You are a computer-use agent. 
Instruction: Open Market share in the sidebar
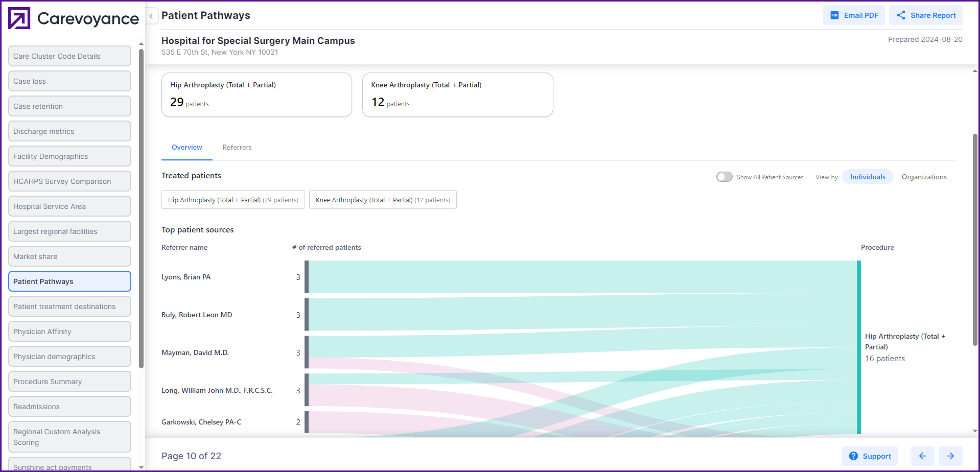click(69, 256)
